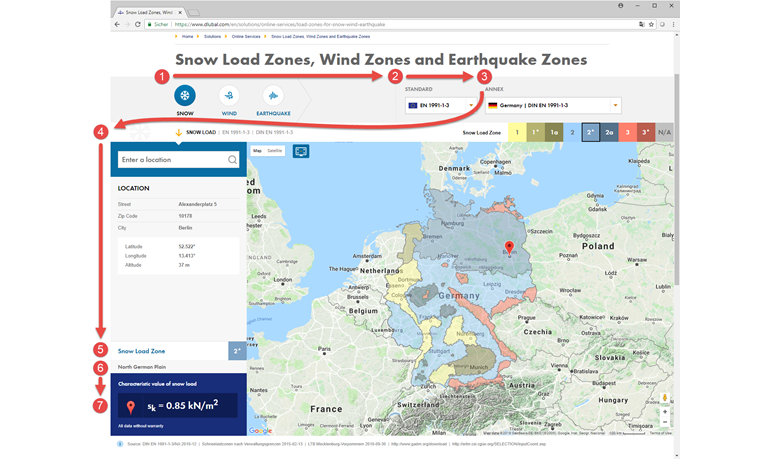The width and height of the screenshot is (760, 459).
Task: Click the yellow down arrow beside SNOW LOAD
Action: [178, 132]
